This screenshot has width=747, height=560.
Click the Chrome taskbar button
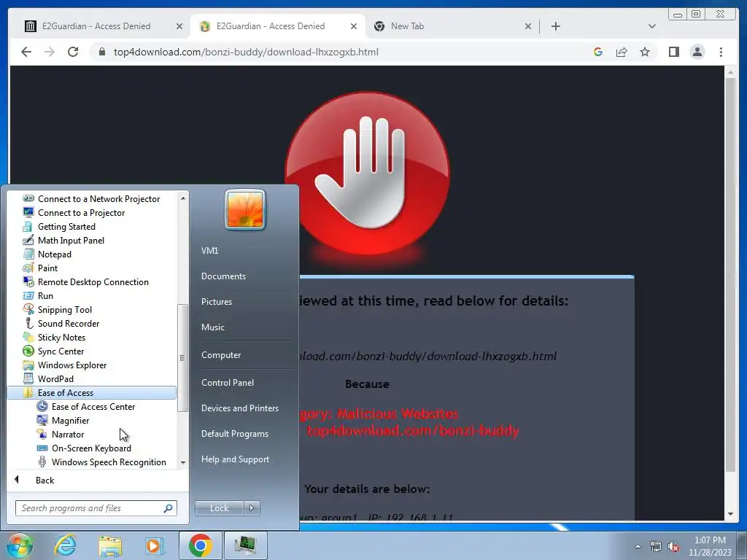tap(200, 545)
